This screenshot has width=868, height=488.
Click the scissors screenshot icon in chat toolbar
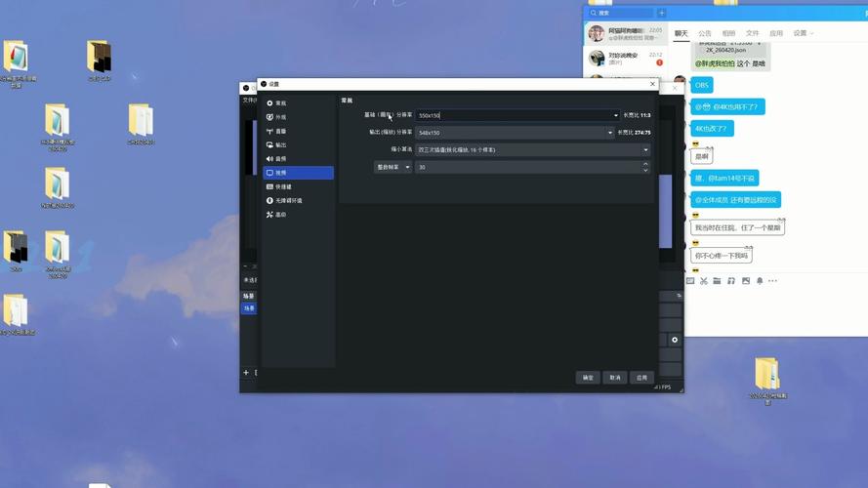click(703, 281)
